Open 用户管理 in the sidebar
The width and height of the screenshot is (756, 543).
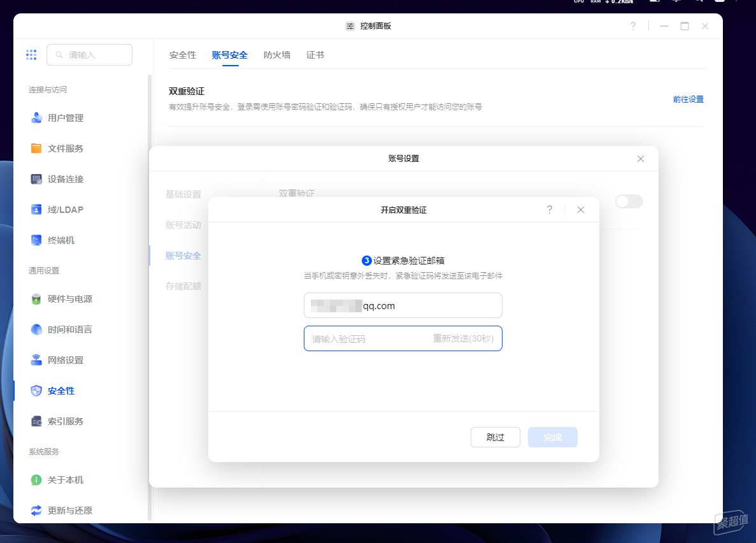tap(66, 118)
